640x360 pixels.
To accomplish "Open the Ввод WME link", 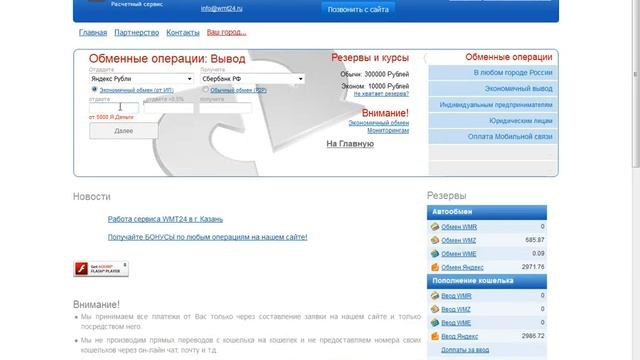I will coord(456,323).
